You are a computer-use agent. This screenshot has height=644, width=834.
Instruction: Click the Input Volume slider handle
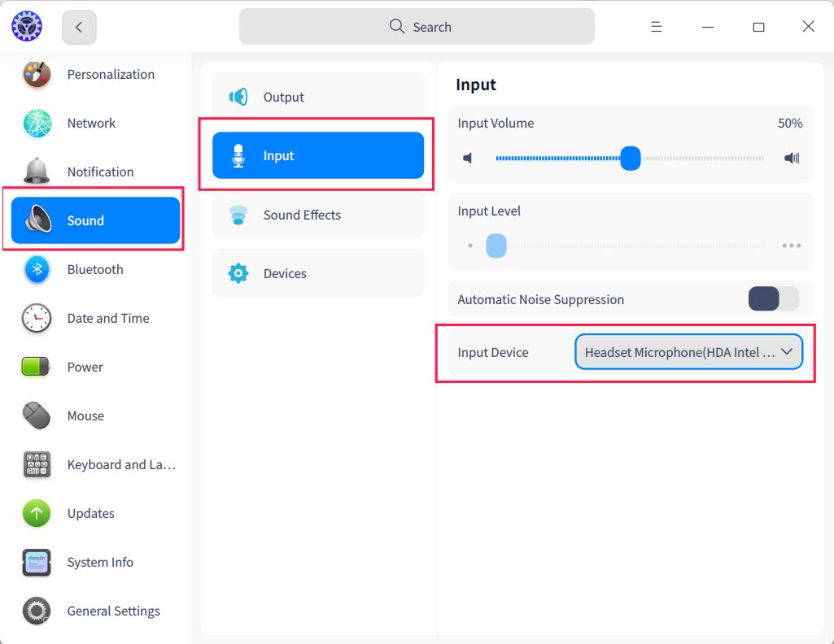click(x=631, y=158)
